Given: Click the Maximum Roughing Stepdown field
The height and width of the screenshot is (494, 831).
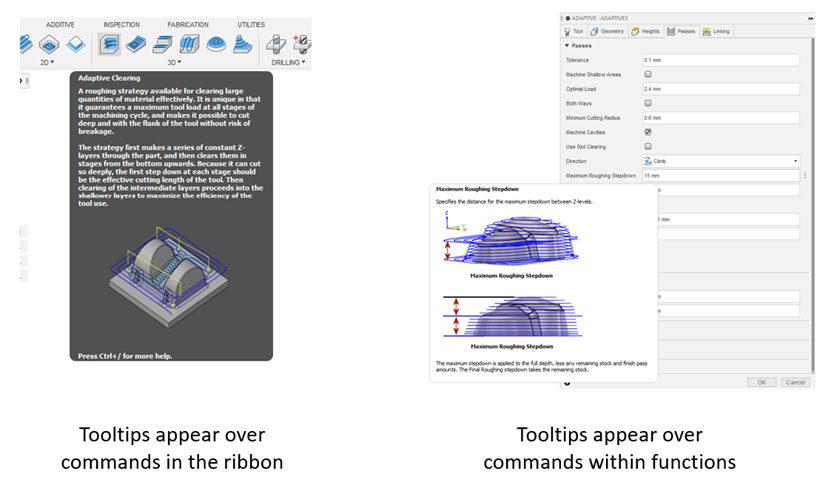Looking at the screenshot, I should pos(721,175).
